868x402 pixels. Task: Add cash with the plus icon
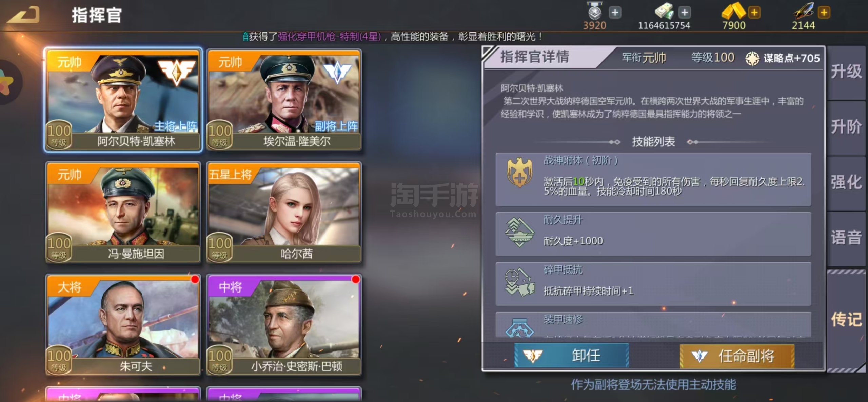point(685,13)
